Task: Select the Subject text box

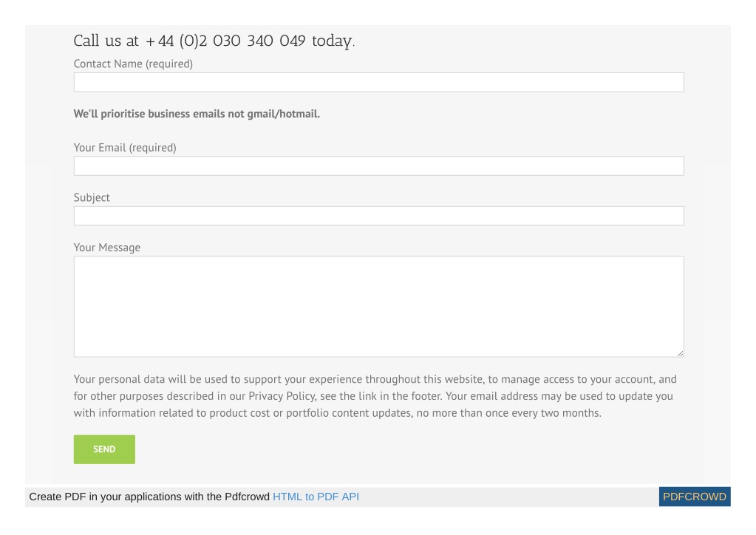Action: (x=378, y=216)
